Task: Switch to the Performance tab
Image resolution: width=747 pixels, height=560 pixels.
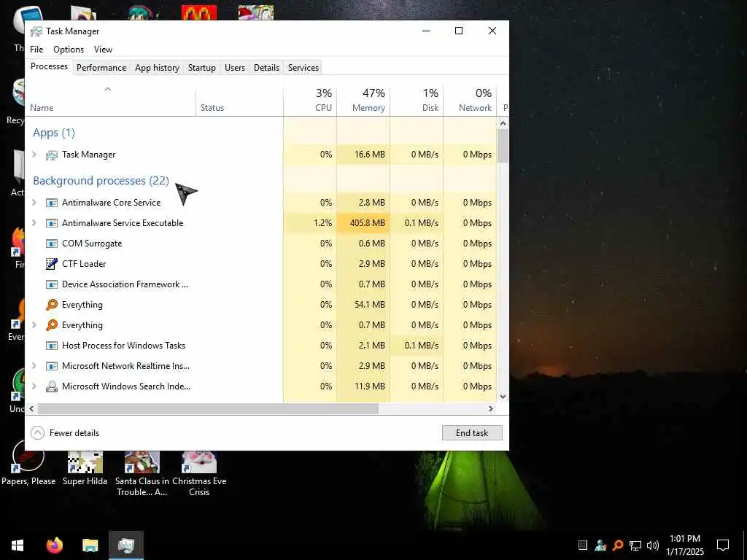Action: pos(101,68)
